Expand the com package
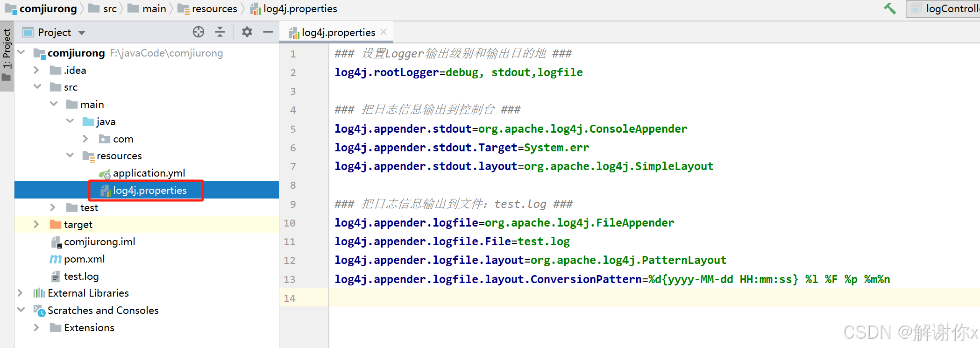Screen dimensions: 980x348 click(x=85, y=138)
